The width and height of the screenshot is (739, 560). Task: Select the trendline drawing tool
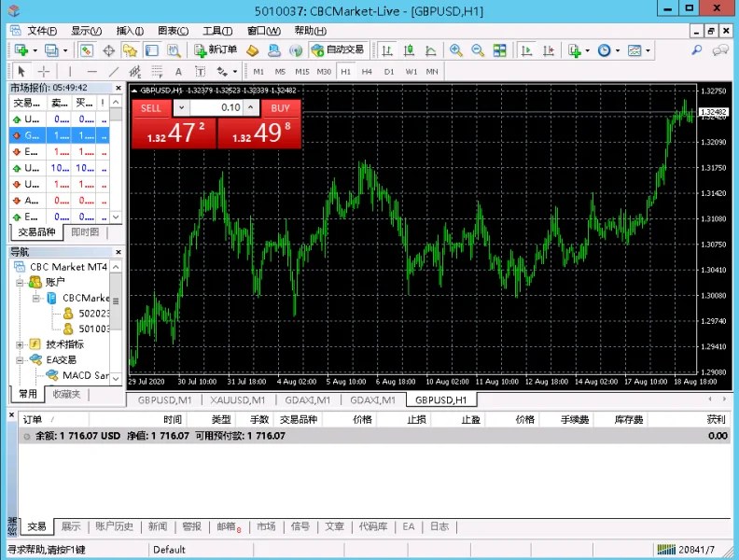[114, 71]
